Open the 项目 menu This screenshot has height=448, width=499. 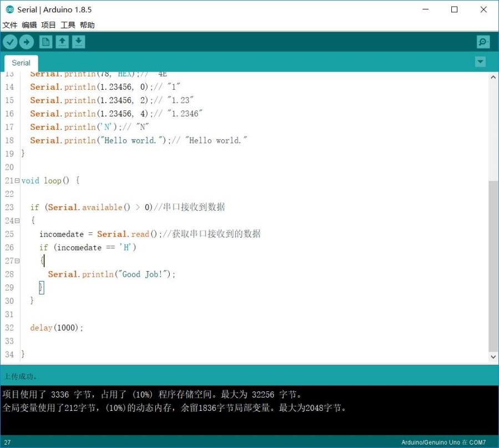[48, 25]
